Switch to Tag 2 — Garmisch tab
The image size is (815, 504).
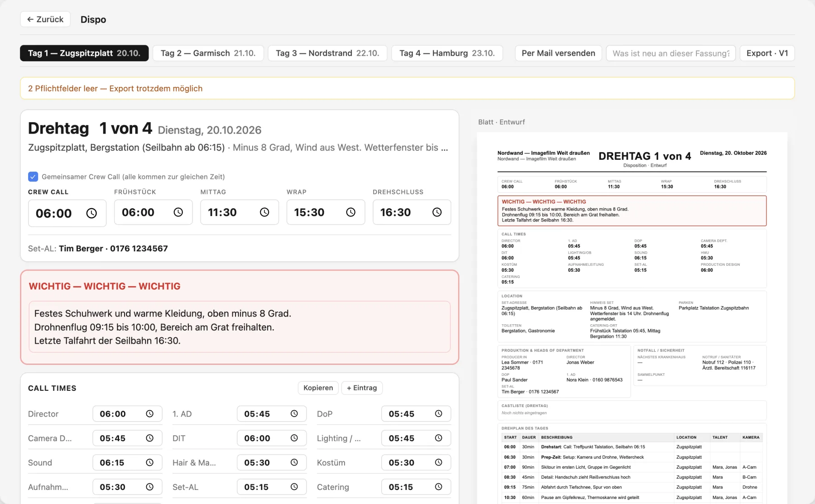point(208,53)
